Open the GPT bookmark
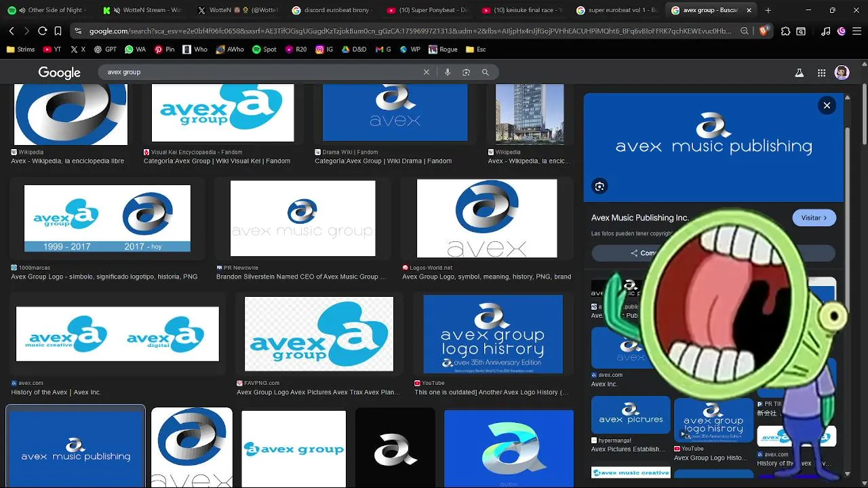 (x=105, y=49)
